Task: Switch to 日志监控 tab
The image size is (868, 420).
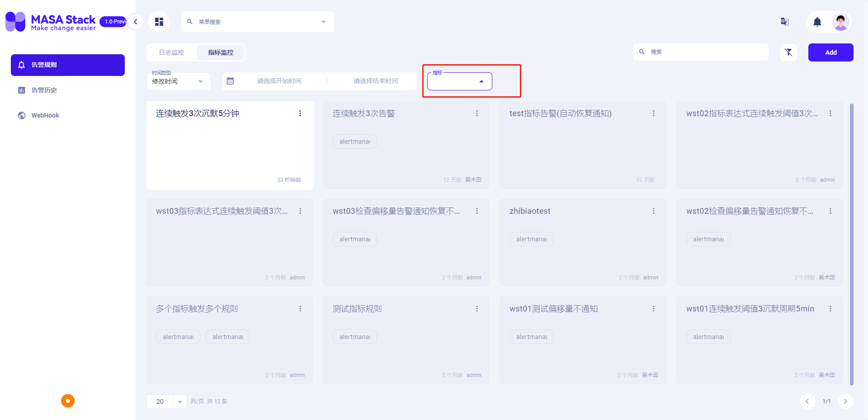Action: click(172, 52)
